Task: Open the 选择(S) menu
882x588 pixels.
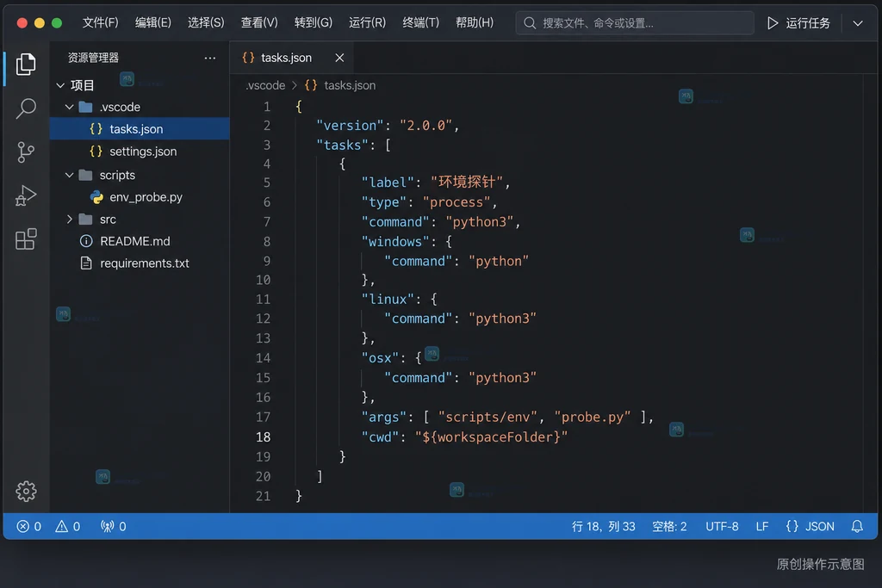Action: click(x=206, y=22)
